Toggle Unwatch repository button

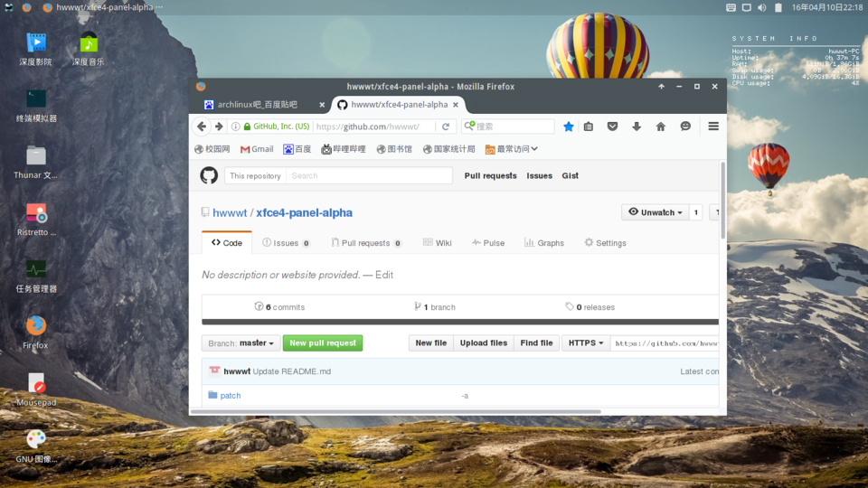pyautogui.click(x=655, y=212)
